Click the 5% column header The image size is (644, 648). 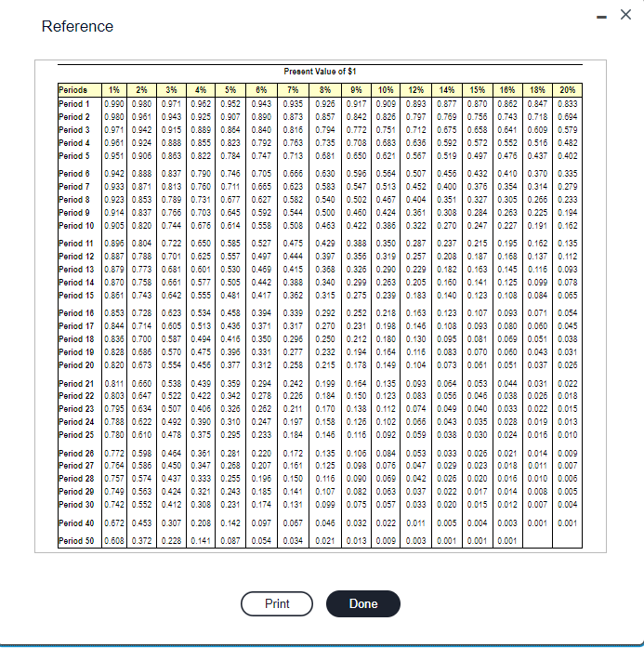point(230,89)
